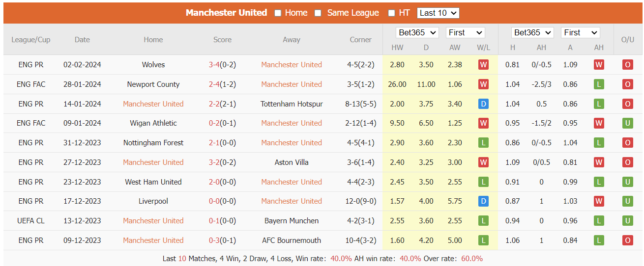Click the blue D badge in the Tottenham Hotspur row
644x266 pixels.
click(483, 104)
